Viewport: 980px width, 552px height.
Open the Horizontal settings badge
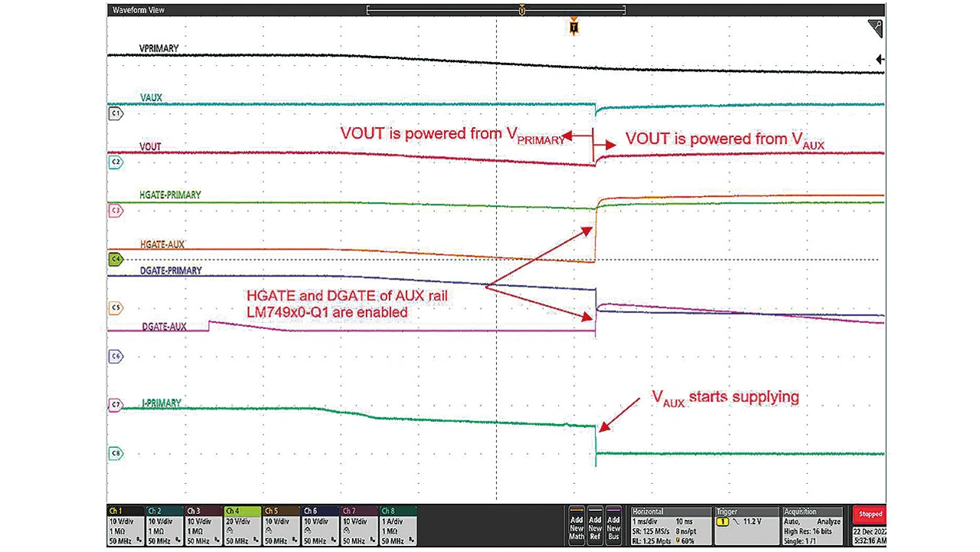pos(668,525)
